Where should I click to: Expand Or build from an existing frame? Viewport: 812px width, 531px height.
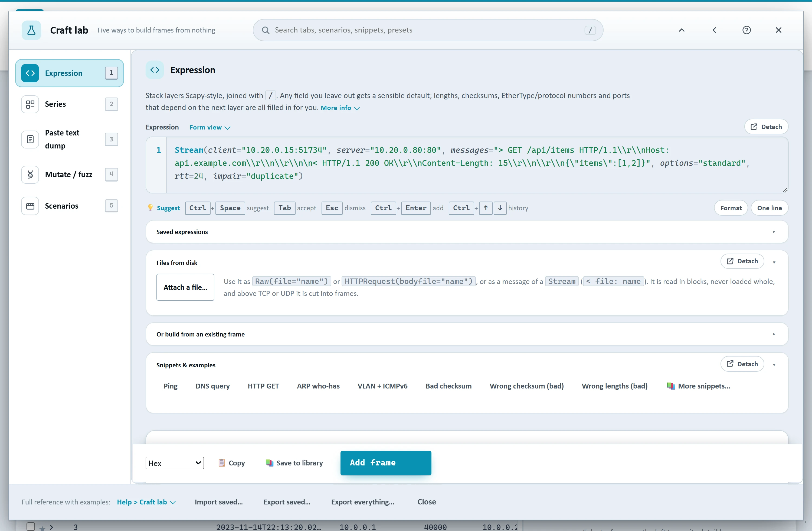click(467, 334)
